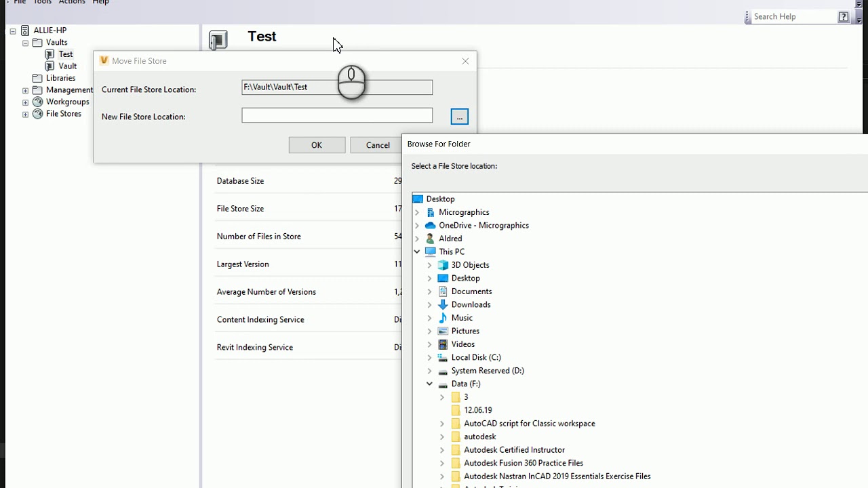Expand the File Stores tree node
Screen dimensions: 868x488
[x=25, y=114]
